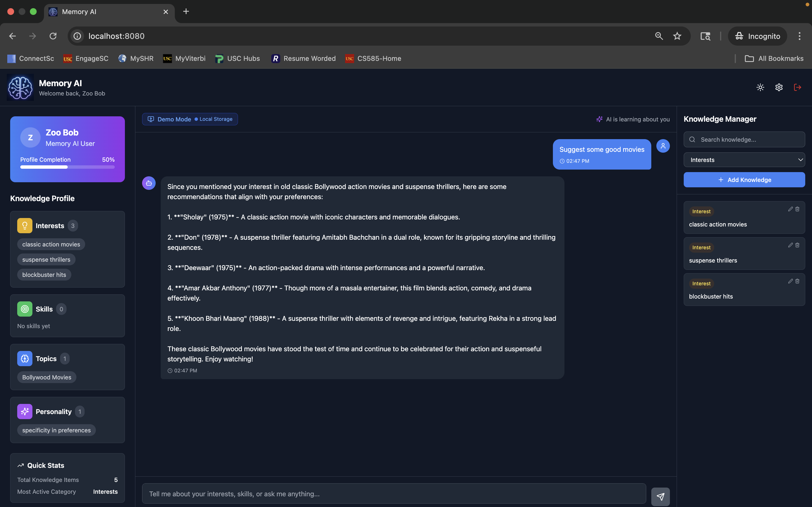Toggle the light/dark theme sun icon
Screen dimensions: 812x507
tap(760, 88)
